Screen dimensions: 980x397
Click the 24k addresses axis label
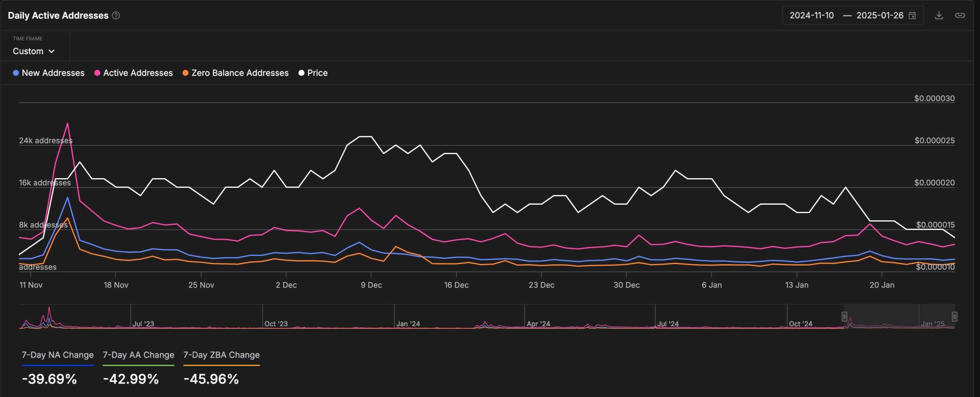coord(46,140)
